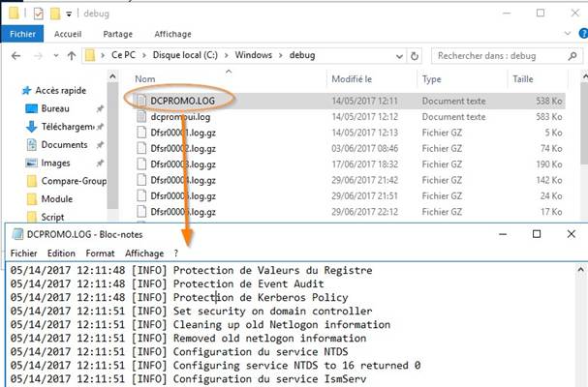
Task: Click debug breadcrumb in address bar
Action: click(302, 55)
